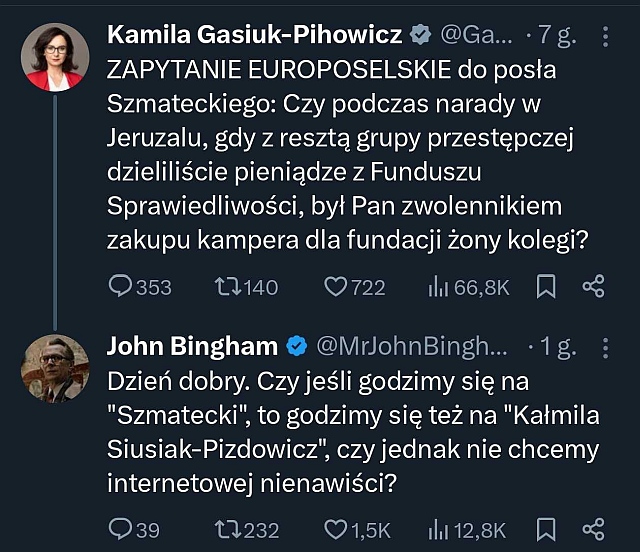Open John Bingham's avatar

pyautogui.click(x=54, y=368)
